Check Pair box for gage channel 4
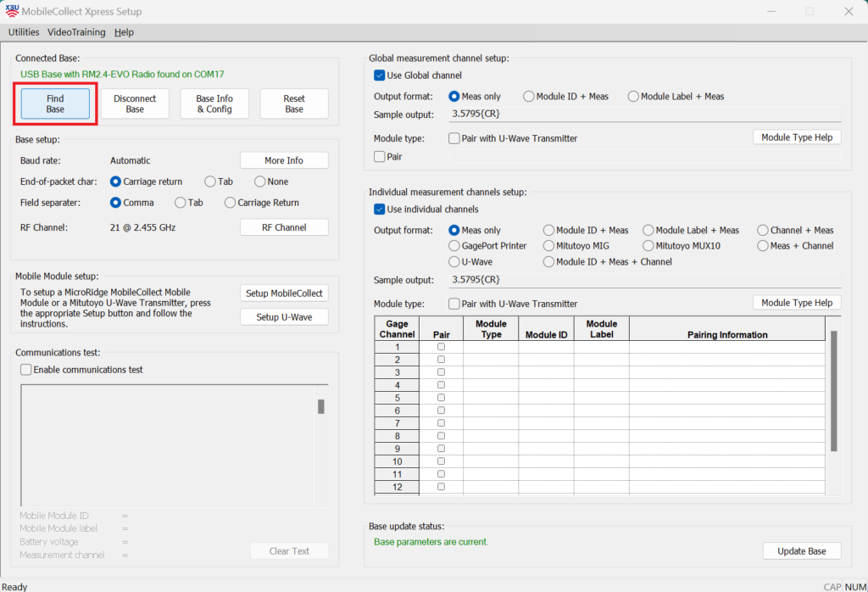The image size is (868, 592). click(x=441, y=385)
